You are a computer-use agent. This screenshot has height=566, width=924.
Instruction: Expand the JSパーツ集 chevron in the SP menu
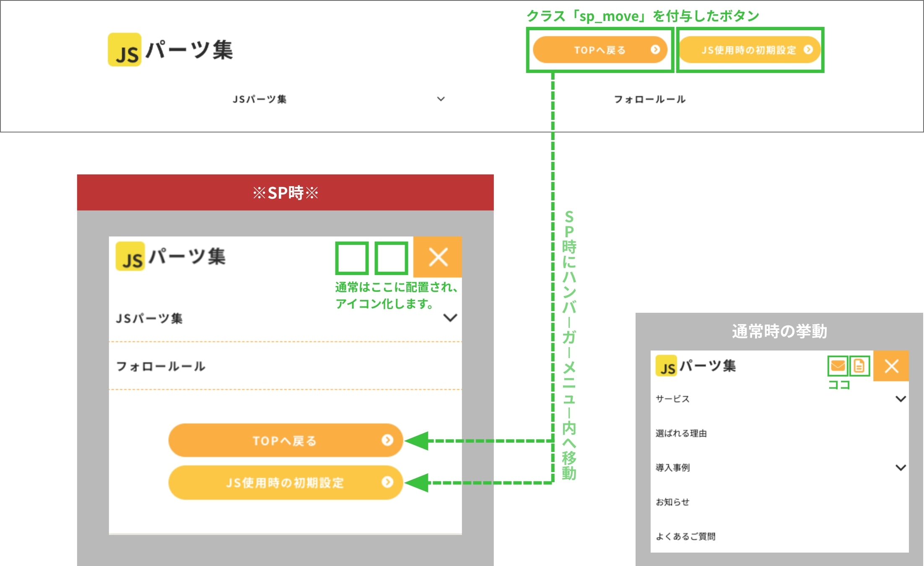450,319
